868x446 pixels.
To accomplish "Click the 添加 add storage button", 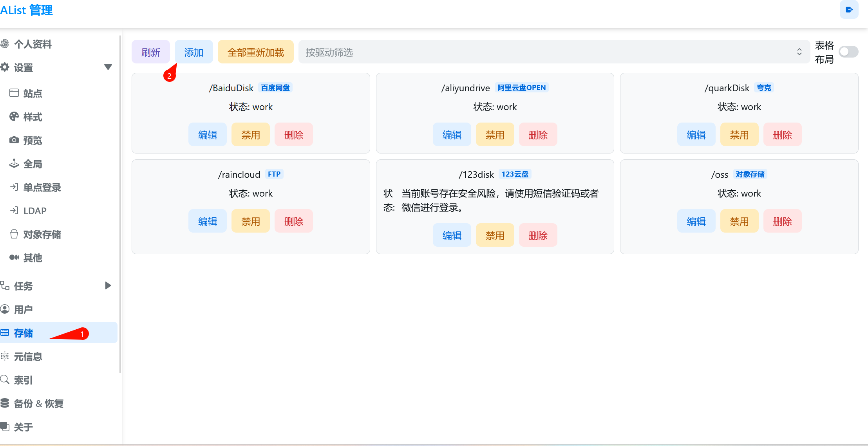I will tap(194, 52).
